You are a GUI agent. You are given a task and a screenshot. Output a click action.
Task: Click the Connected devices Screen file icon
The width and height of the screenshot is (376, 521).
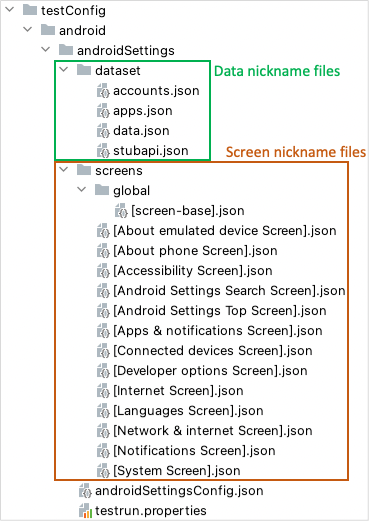(x=103, y=351)
